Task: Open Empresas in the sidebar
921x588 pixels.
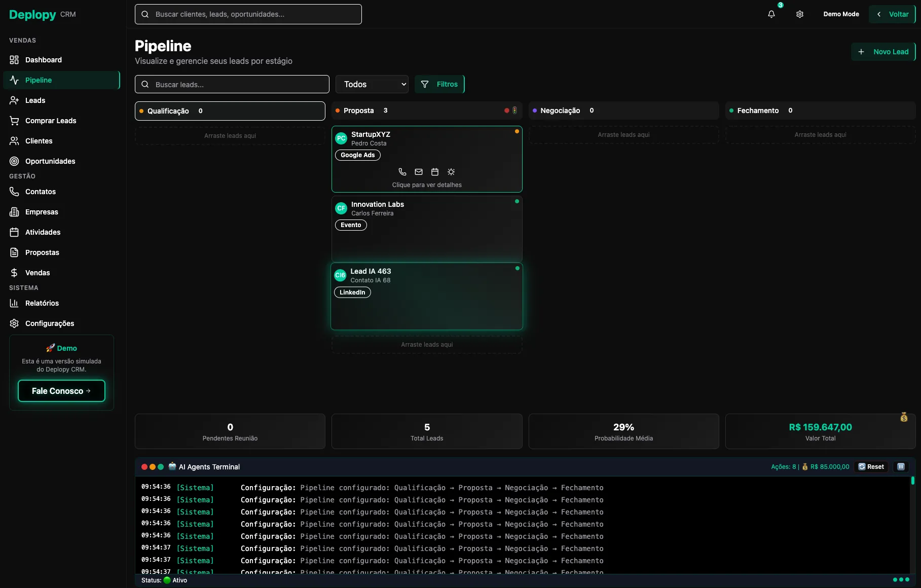Action: point(61,212)
